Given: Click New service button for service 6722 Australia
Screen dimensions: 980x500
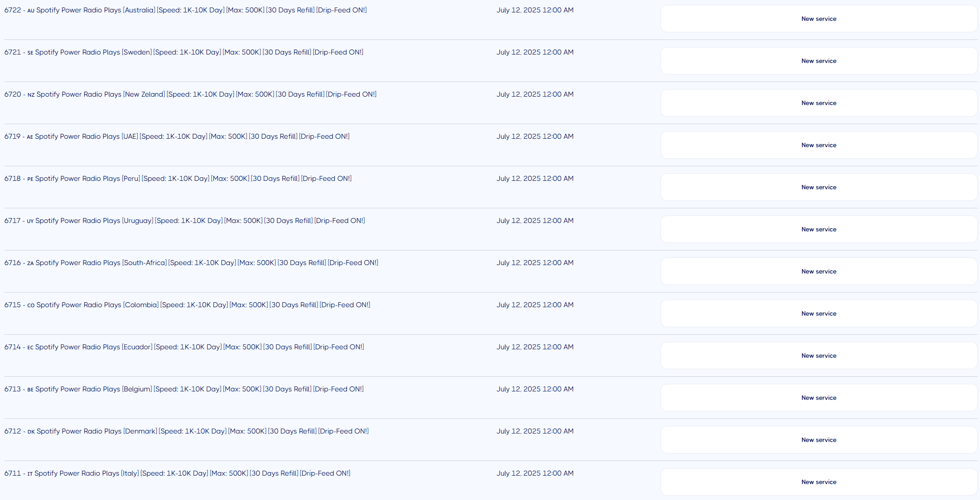Looking at the screenshot, I should [819, 19].
